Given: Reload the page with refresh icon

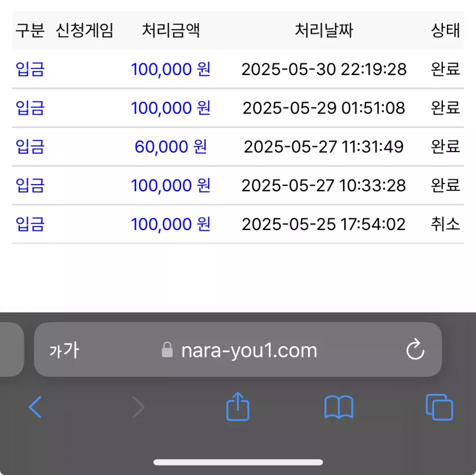Looking at the screenshot, I should 416,350.
